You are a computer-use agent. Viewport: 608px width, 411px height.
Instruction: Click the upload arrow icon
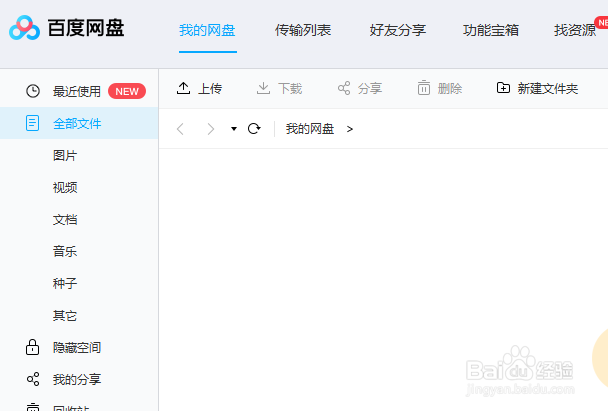pos(183,88)
